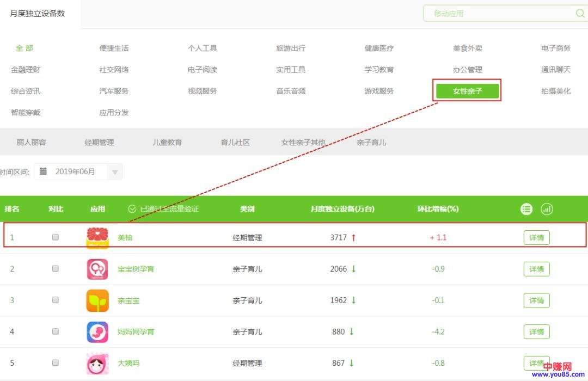Click the 大姨吗 app icon
Image resolution: width=588 pixels, height=381 pixels.
(x=97, y=363)
